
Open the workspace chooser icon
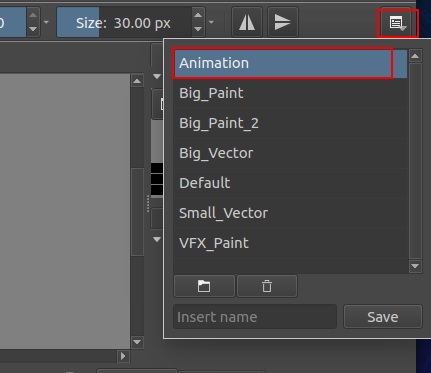coord(397,23)
